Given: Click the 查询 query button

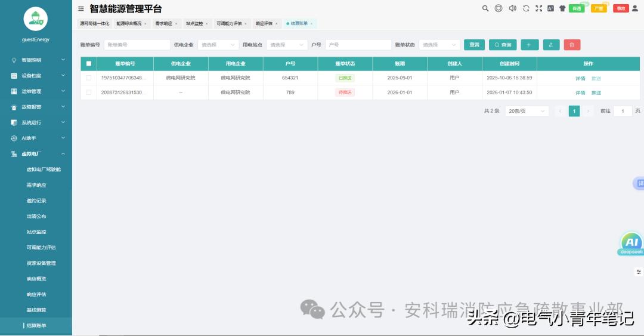Looking at the screenshot, I should [x=503, y=45].
